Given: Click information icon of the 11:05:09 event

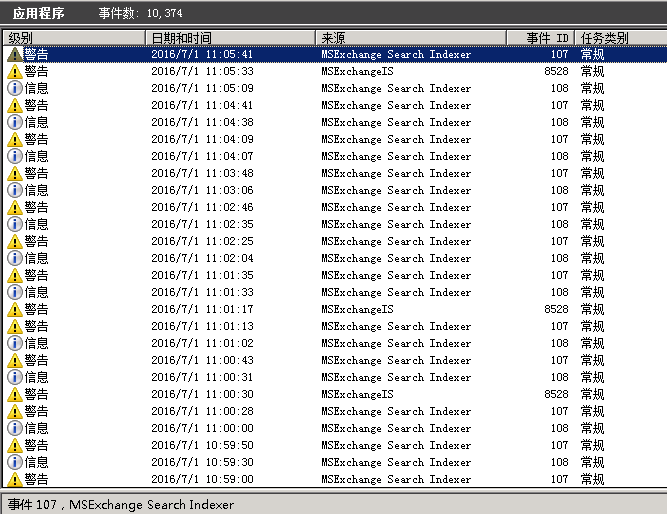Looking at the screenshot, I should tap(14, 89).
